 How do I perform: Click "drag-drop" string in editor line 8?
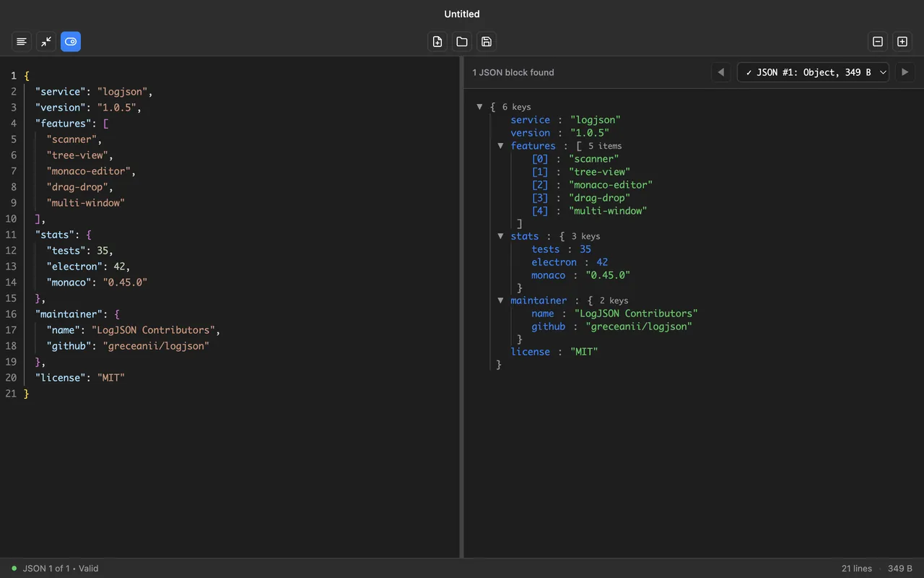coord(77,187)
